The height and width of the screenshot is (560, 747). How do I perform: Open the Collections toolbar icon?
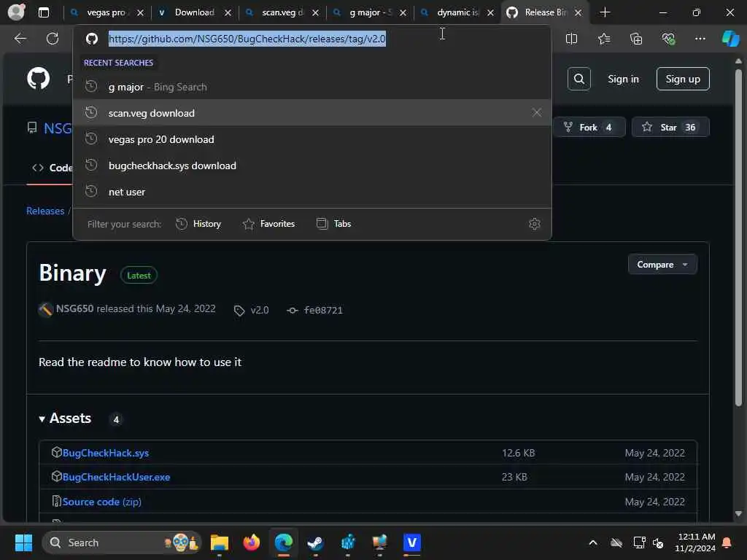(636, 39)
